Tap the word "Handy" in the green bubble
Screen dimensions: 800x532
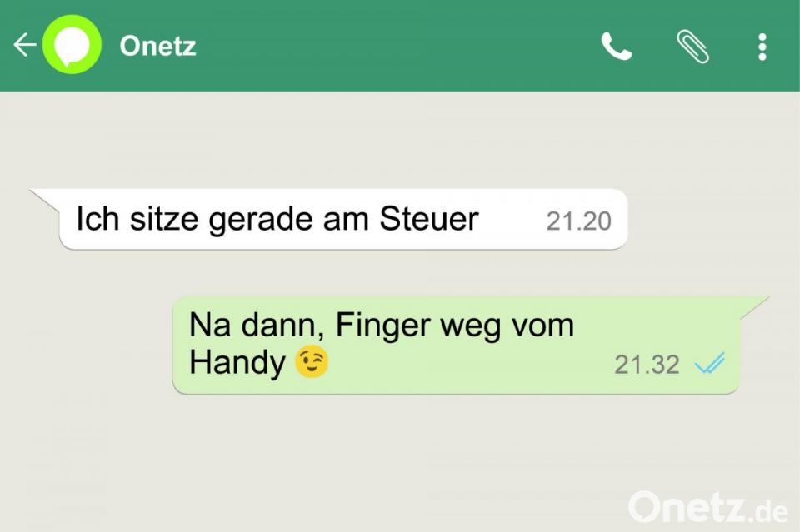[x=237, y=363]
